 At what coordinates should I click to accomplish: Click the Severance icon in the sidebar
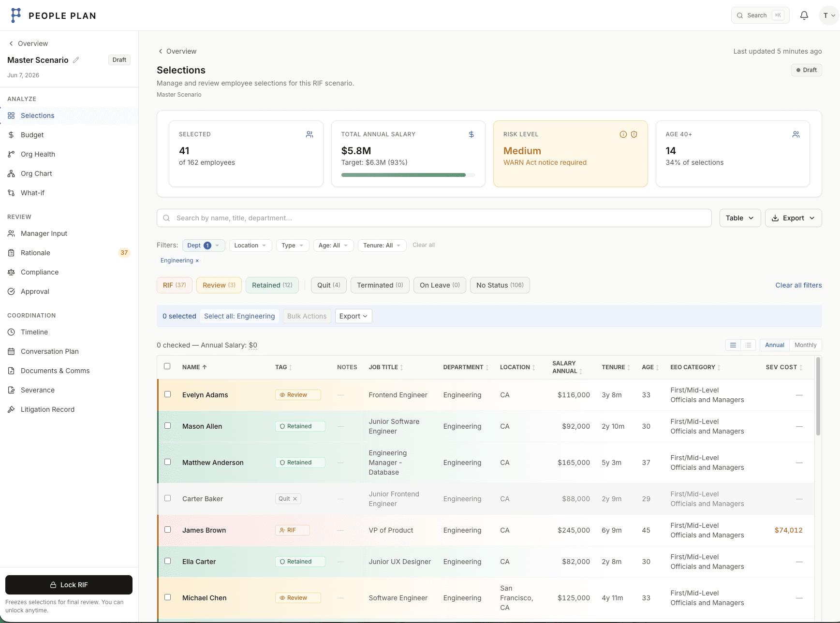pos(11,390)
